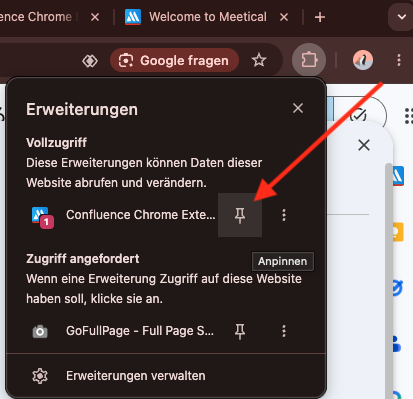Open the tab search dropdown arrow
Image resolution: width=413 pixels, height=399 pixels.
coord(401,17)
